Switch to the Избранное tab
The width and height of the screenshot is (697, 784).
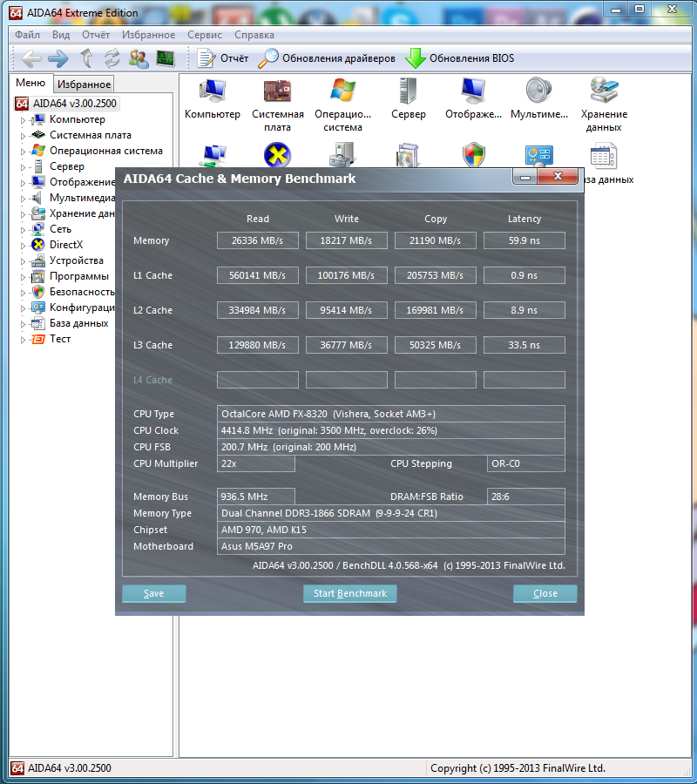click(x=84, y=84)
